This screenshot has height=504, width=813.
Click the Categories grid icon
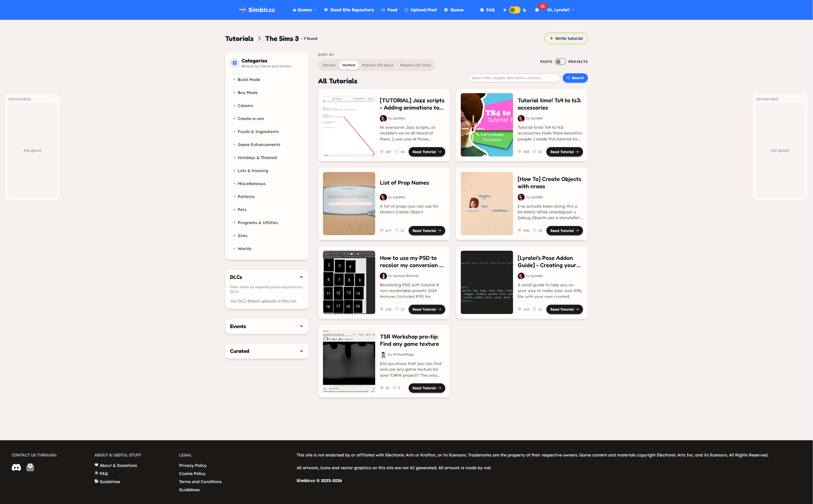[x=234, y=63]
